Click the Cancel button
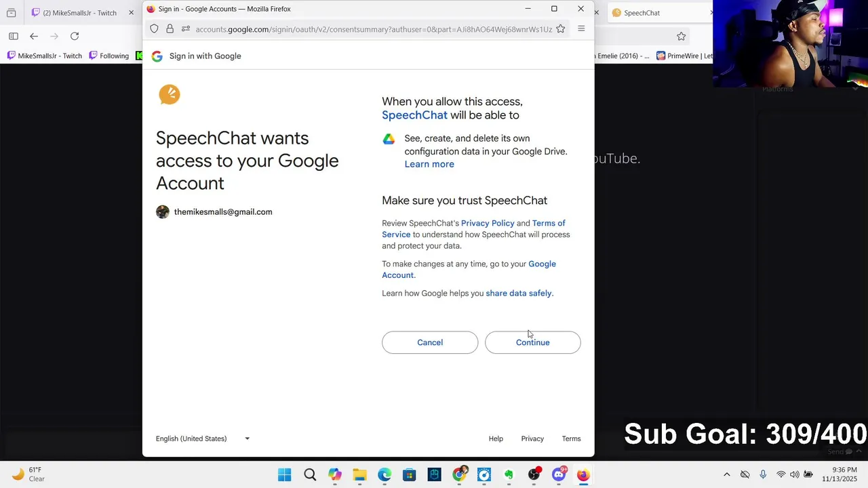 430,342
